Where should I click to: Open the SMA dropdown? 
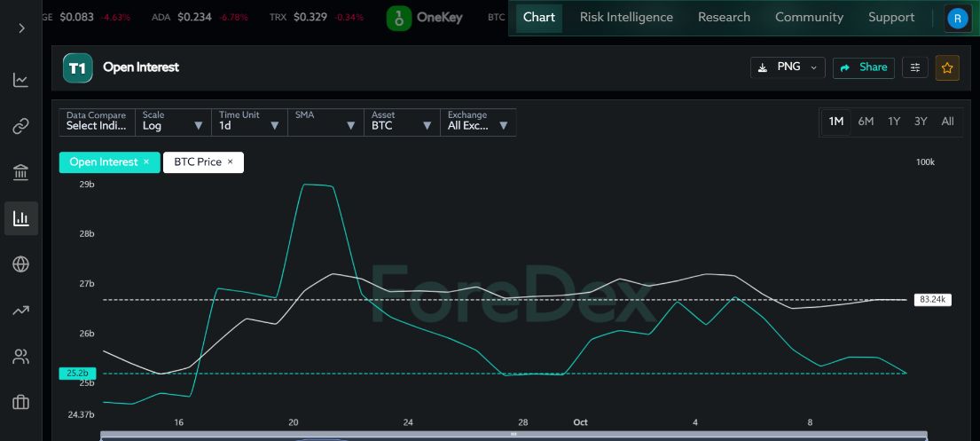[x=325, y=122]
